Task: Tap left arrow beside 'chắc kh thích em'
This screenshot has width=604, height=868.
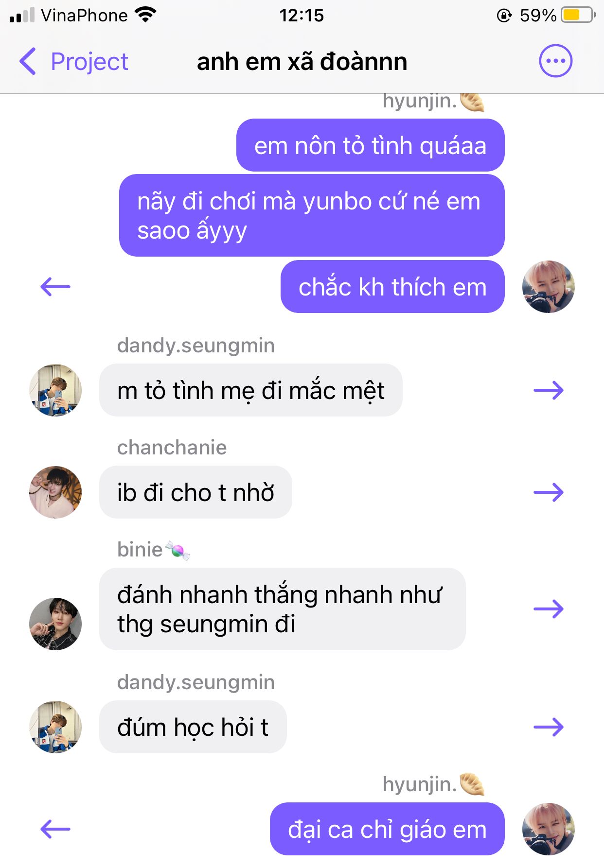Action: [x=55, y=287]
